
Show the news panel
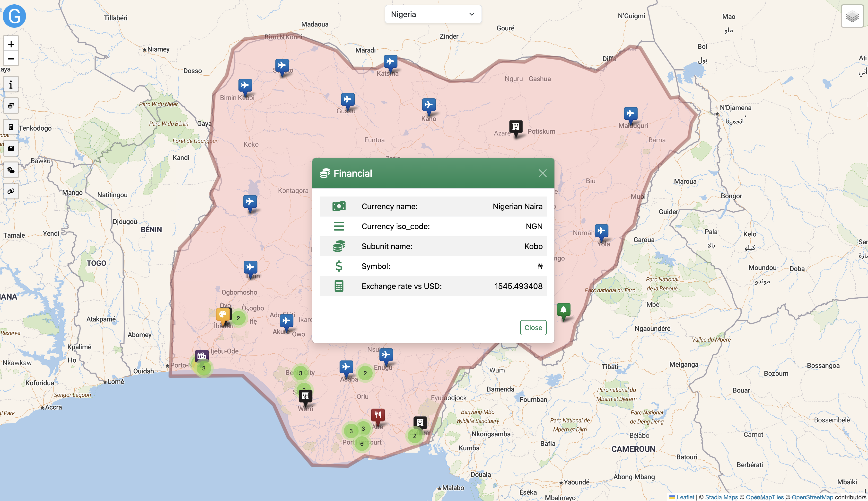point(11,148)
